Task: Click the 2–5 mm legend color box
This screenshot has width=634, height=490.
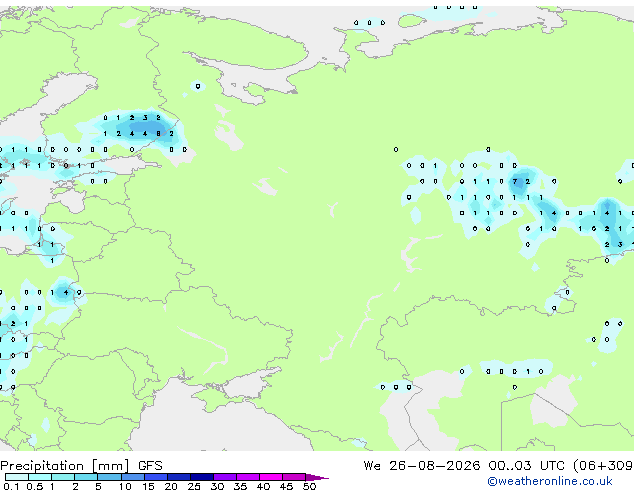Action: 86,477
